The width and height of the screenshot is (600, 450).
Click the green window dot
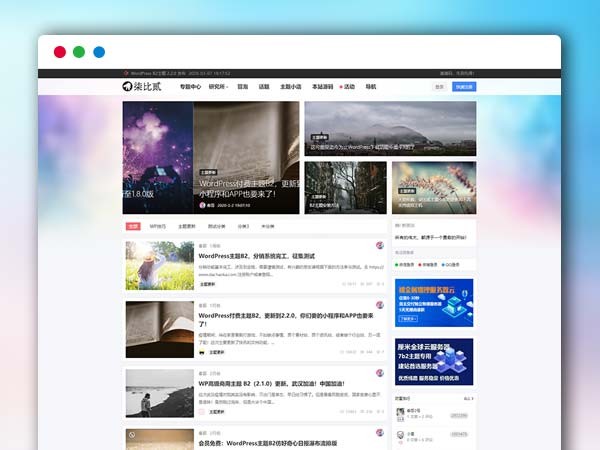79,52
